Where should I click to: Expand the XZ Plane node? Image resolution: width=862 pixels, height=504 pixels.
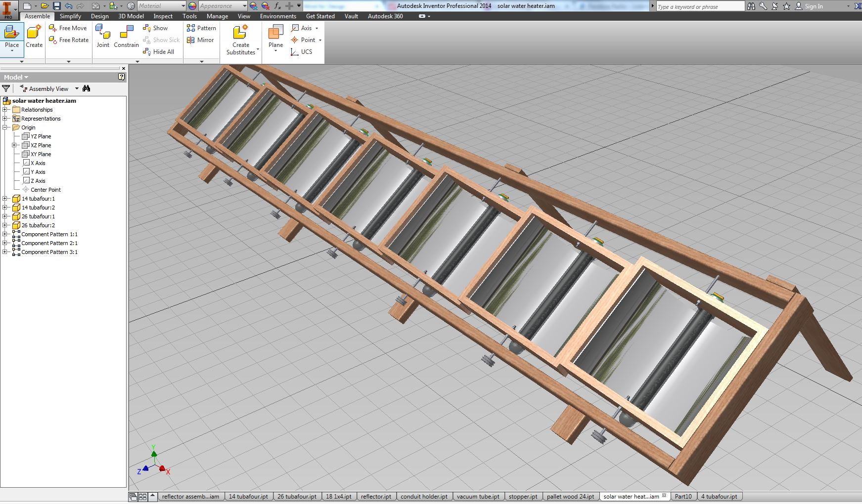click(14, 145)
